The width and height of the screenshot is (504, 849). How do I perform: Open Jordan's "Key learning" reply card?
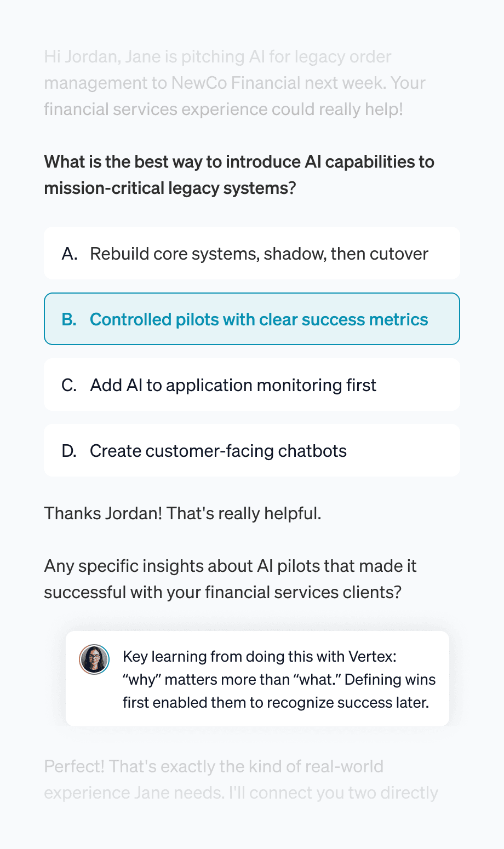257,679
